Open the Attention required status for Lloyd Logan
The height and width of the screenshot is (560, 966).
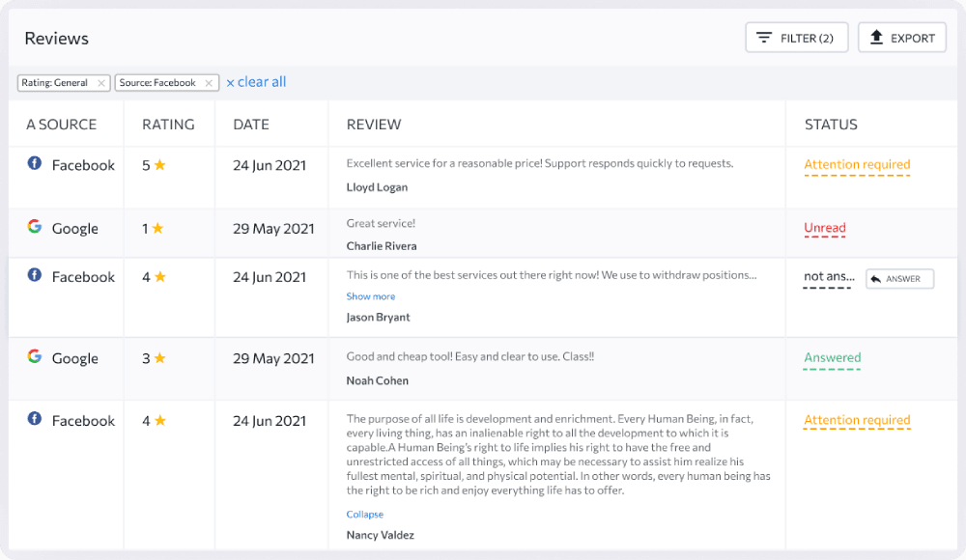coord(857,164)
